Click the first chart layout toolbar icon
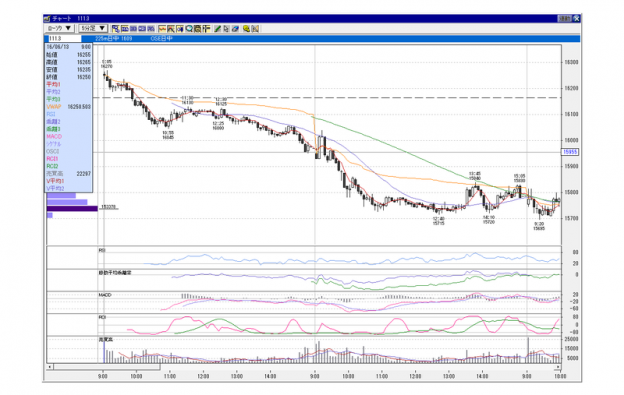 click(116, 29)
